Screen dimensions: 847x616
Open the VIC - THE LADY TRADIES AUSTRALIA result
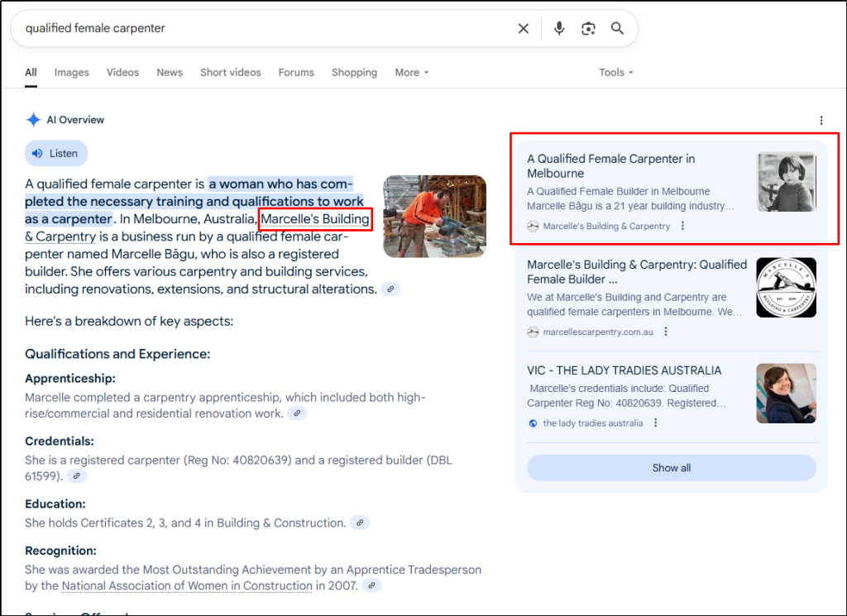pos(624,370)
